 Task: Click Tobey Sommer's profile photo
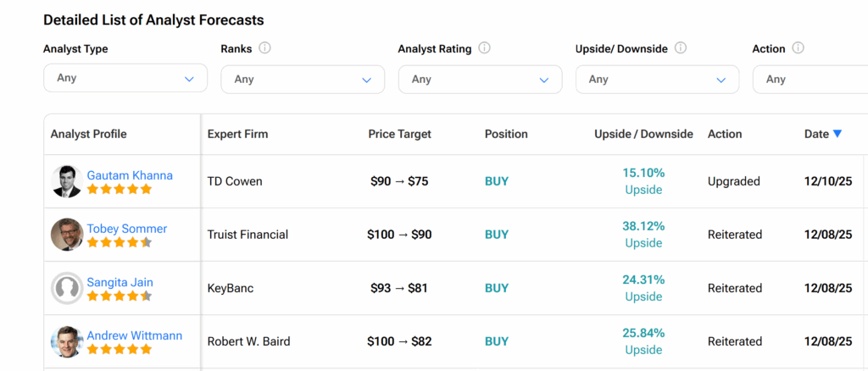pyautogui.click(x=66, y=235)
